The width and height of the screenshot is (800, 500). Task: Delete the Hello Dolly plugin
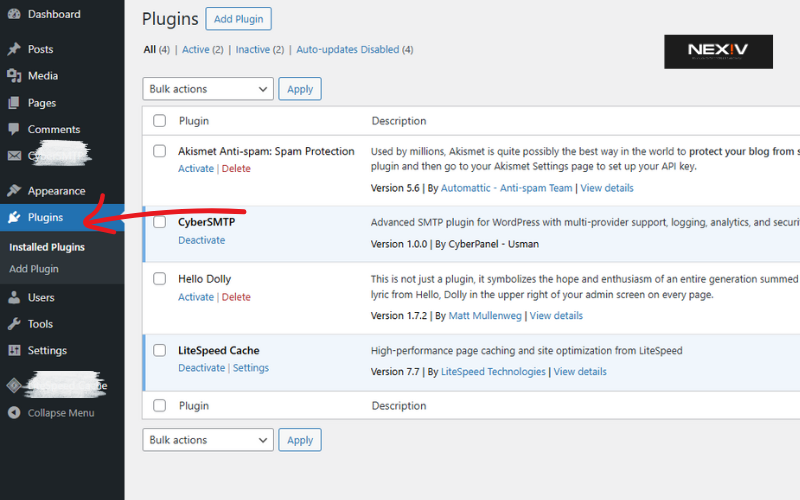tap(236, 297)
